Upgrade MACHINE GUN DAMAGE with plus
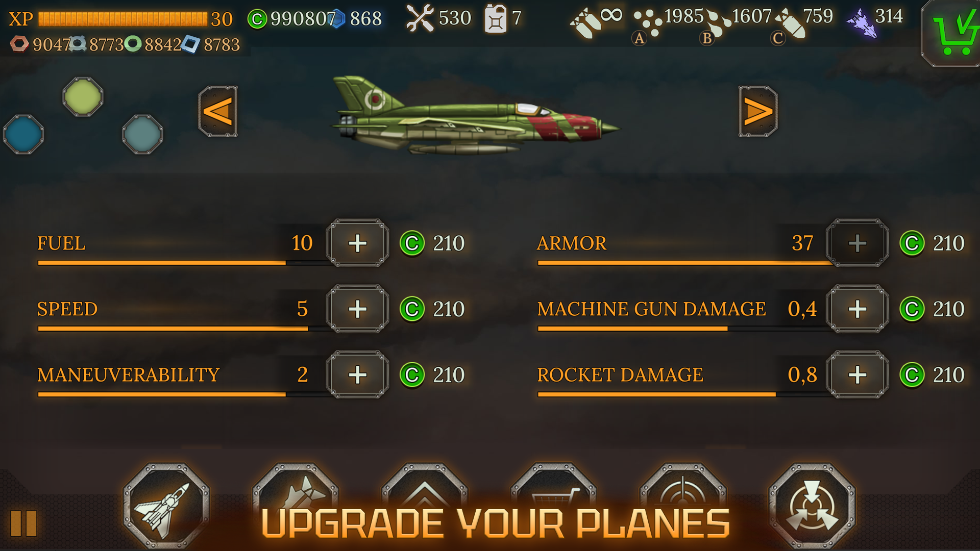This screenshot has height=551, width=980. pos(857,309)
